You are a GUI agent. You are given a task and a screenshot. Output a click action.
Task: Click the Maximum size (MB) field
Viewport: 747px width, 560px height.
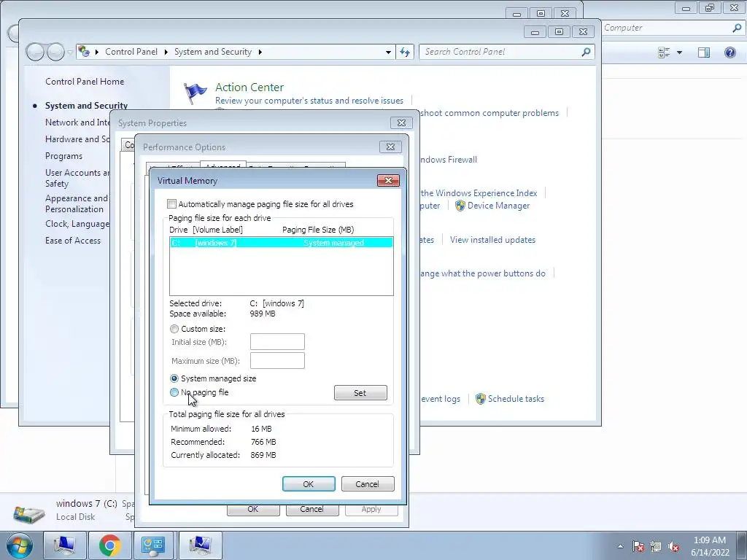pyautogui.click(x=277, y=360)
